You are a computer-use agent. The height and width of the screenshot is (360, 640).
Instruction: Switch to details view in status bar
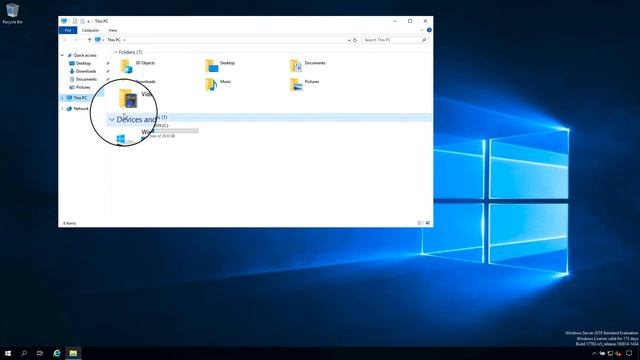pos(420,223)
